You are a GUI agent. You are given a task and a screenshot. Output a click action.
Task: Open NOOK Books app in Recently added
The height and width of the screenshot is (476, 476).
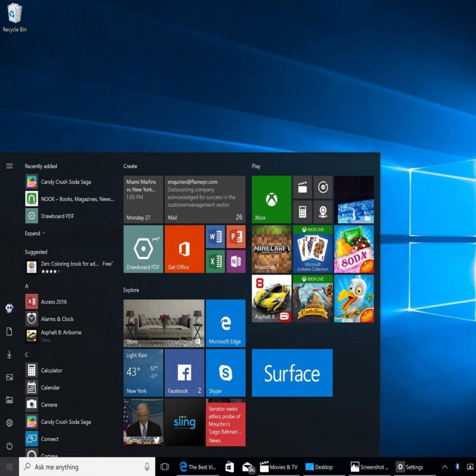click(x=70, y=199)
